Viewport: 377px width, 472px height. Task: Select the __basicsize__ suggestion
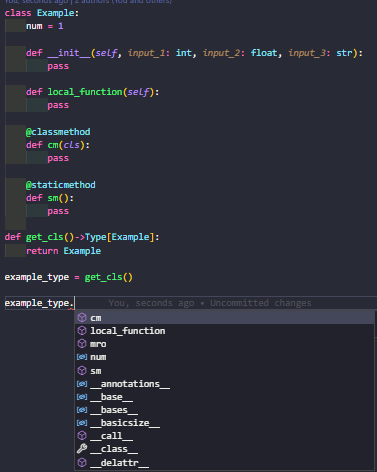(224, 423)
